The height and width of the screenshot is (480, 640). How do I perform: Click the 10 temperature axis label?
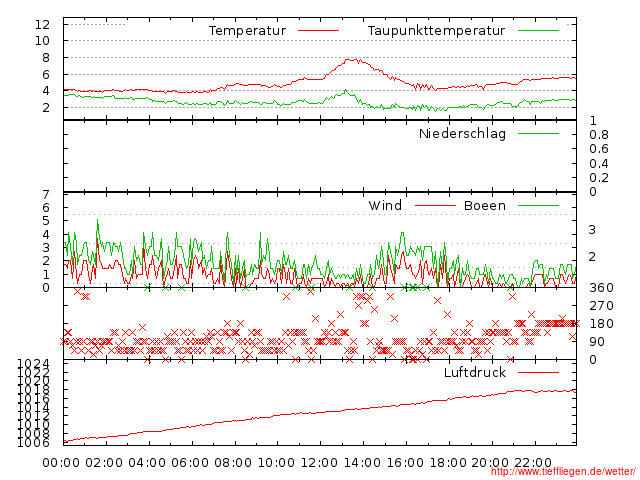click(x=42, y=41)
